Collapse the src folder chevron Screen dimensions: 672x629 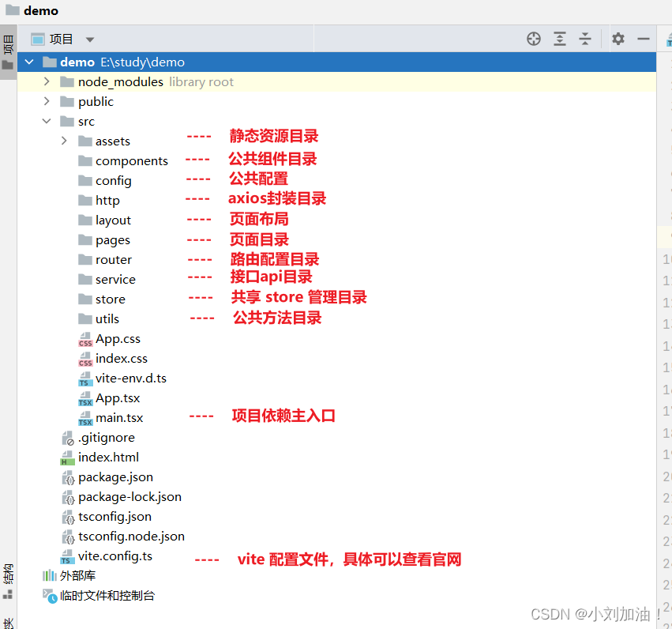(x=46, y=121)
